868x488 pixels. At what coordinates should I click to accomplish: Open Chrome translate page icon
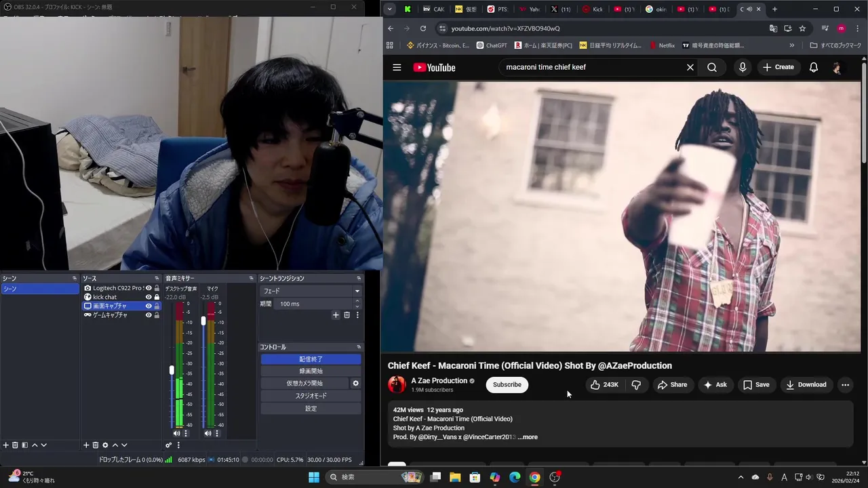pos(773,28)
